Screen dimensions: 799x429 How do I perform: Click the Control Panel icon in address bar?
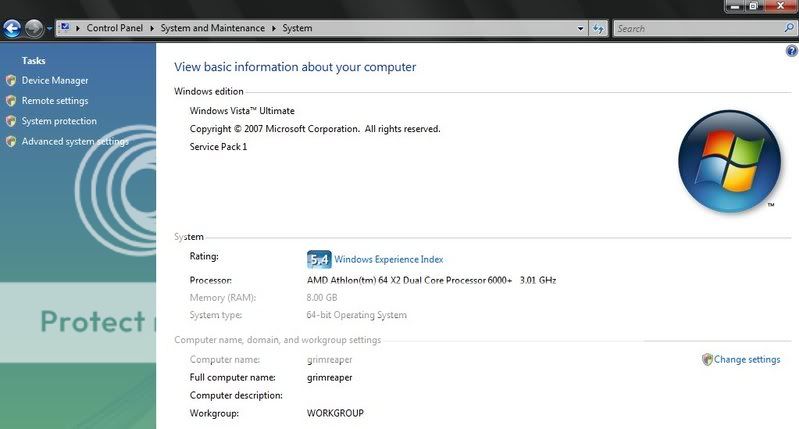pos(65,28)
